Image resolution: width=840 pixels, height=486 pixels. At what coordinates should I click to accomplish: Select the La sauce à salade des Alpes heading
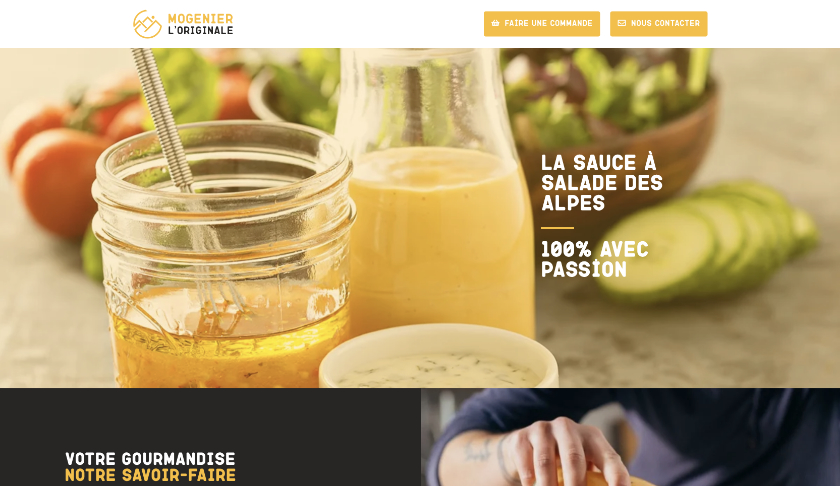pos(602,183)
